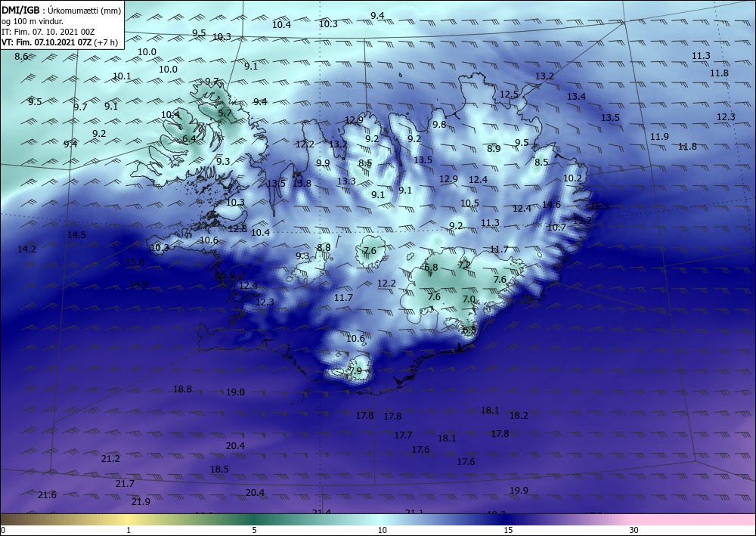The image size is (756, 536).
Task: Click the 10.5 value on the map
Action: (x=469, y=203)
